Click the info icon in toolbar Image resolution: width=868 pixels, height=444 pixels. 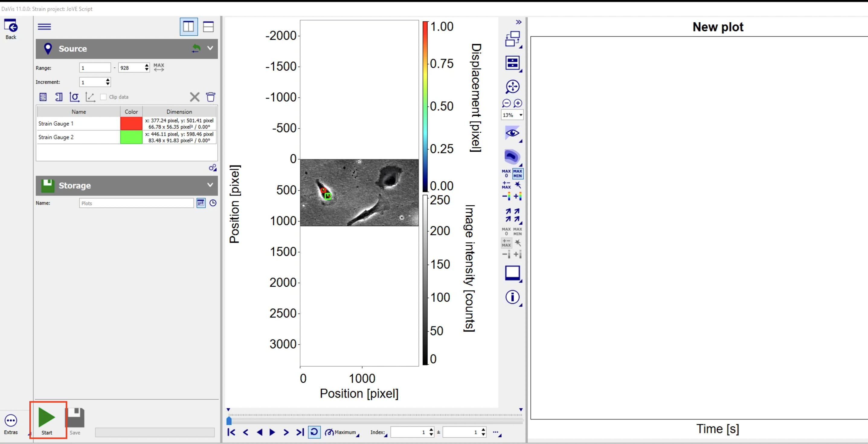tap(512, 297)
